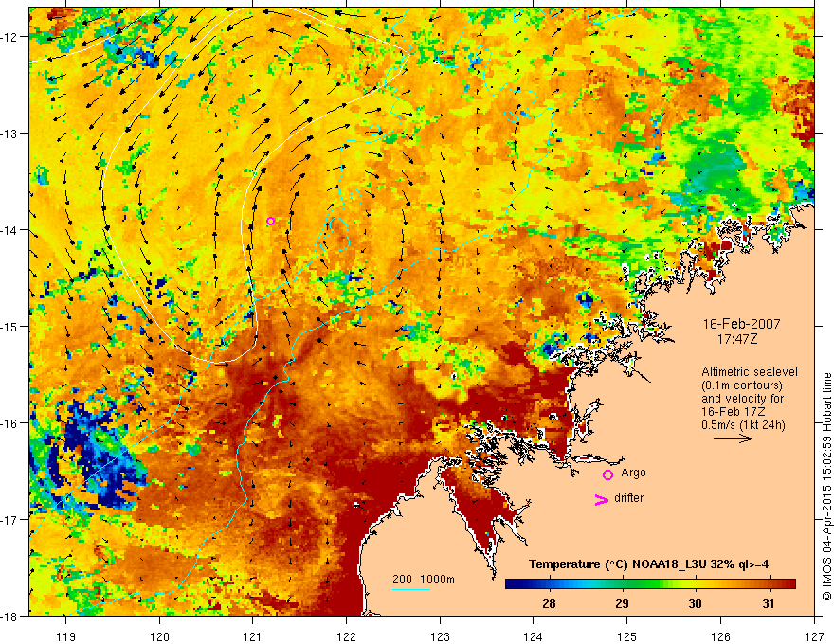834x644 pixels.
Task: Click the IMOS copyright timestamp text
Action: 826,487
